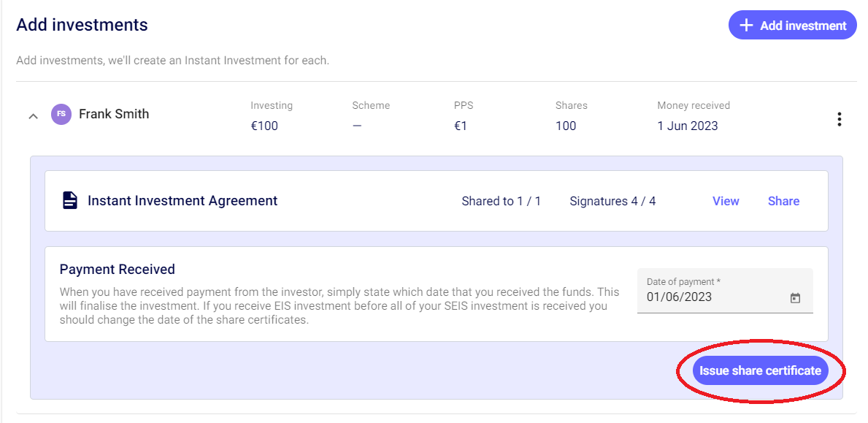Click the Money received date 1 Jun 2023
Screen dimensions: 868x423
click(687, 126)
